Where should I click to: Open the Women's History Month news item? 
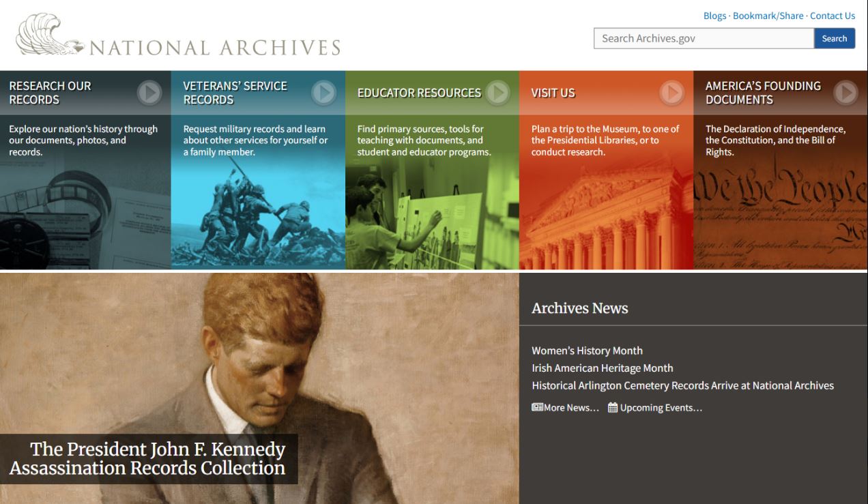[587, 351]
